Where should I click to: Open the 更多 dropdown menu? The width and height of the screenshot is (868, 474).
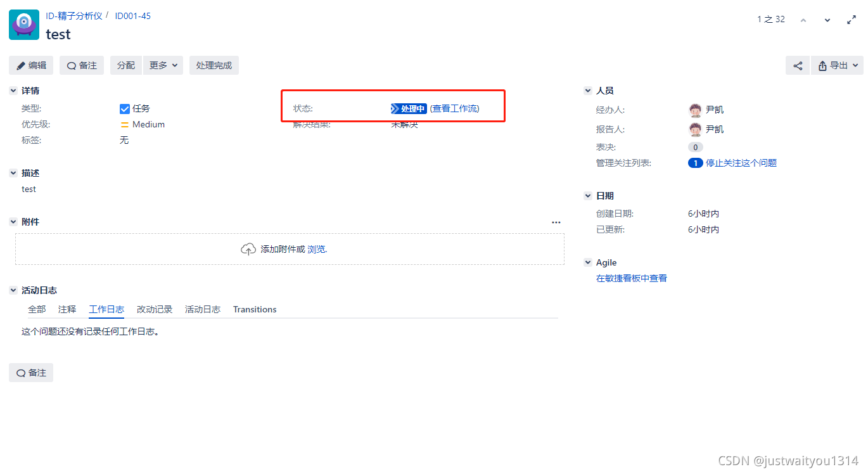[163, 65]
